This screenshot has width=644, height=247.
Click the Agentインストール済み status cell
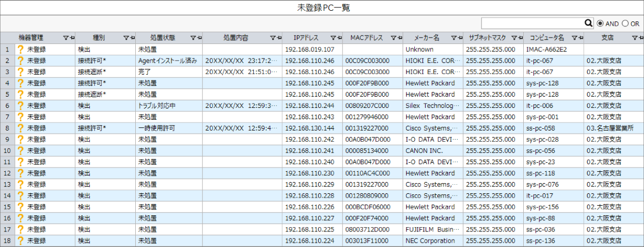coord(169,60)
